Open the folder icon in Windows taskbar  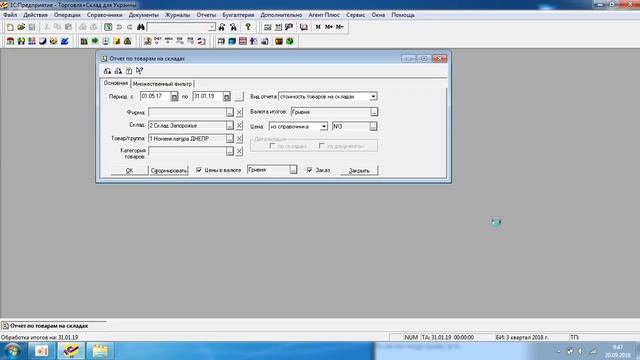pyautogui.click(x=100, y=351)
